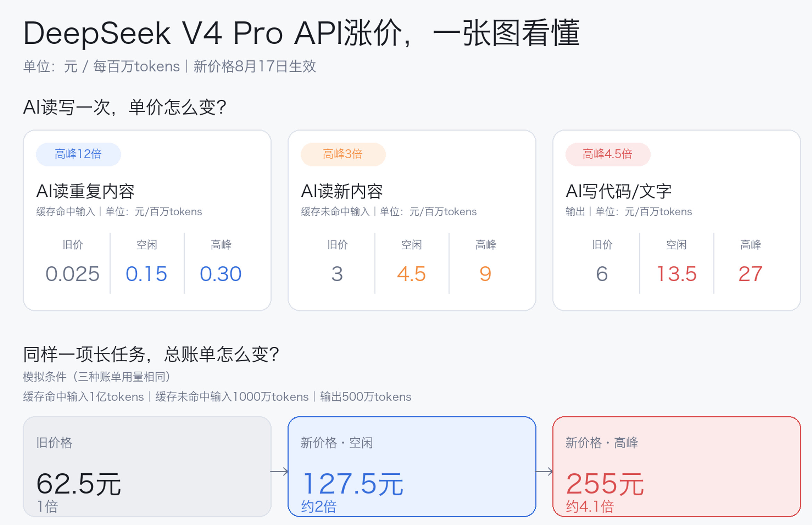Image resolution: width=812 pixels, height=525 pixels.
Task: Click card title "AI读重复内容"
Action: pos(85,191)
